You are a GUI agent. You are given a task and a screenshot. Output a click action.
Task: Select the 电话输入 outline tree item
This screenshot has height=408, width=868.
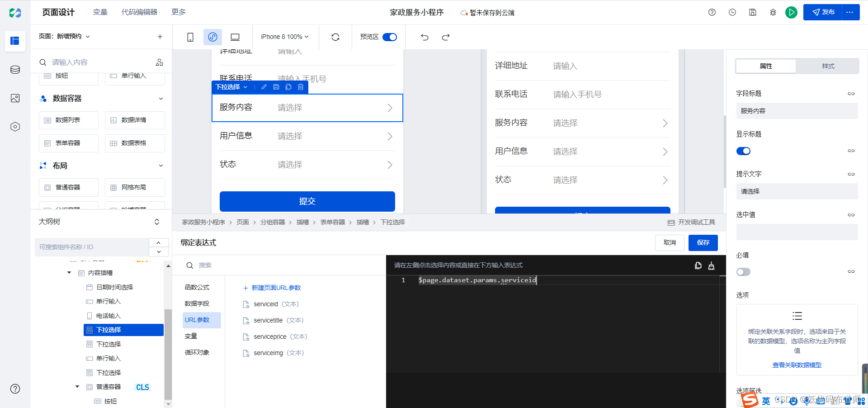pos(108,316)
